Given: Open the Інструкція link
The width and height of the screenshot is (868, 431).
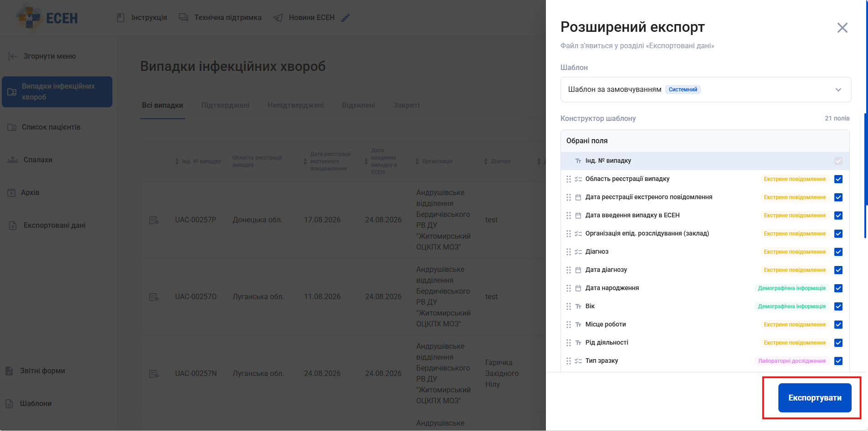Looking at the screenshot, I should click(149, 18).
